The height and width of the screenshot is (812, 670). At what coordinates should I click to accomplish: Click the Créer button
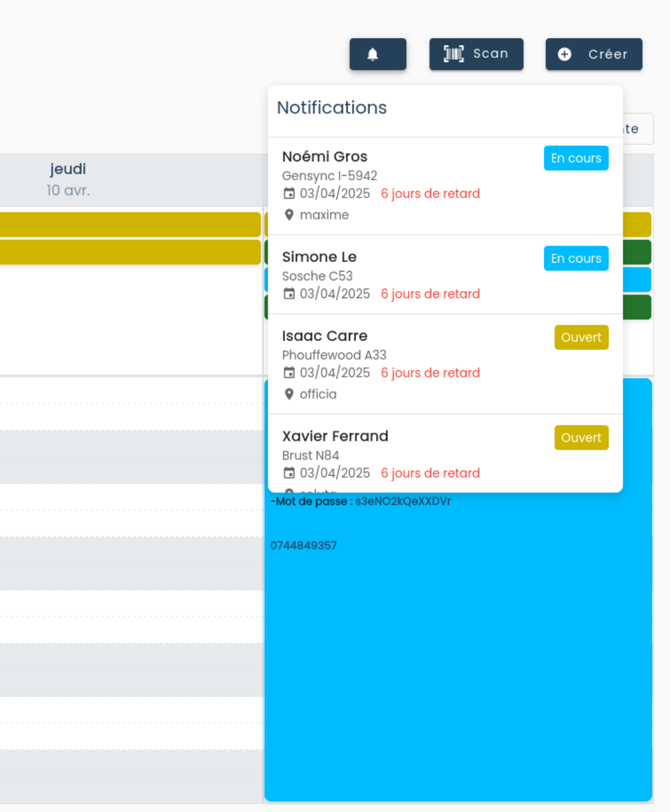coord(594,54)
